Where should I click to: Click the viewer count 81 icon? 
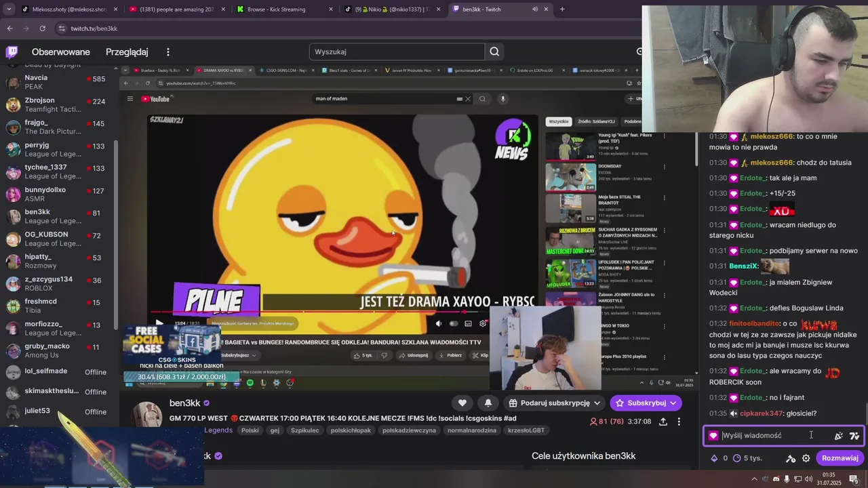tap(594, 422)
